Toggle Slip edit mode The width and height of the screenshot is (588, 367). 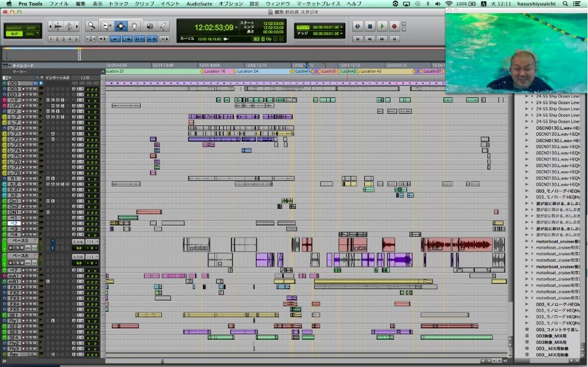pos(14,33)
